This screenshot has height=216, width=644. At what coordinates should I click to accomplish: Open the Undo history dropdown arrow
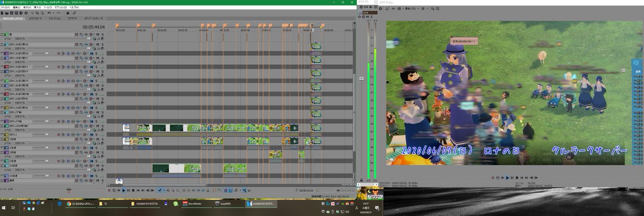pyautogui.click(x=54, y=13)
